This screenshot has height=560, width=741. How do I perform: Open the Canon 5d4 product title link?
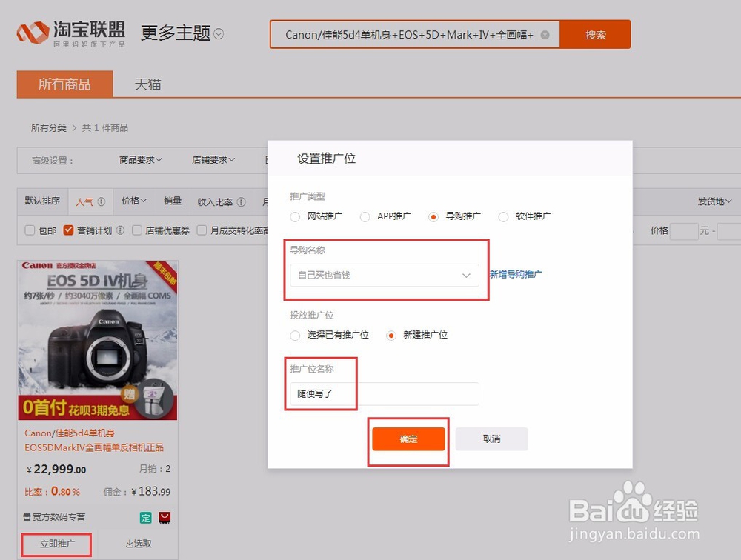click(94, 440)
